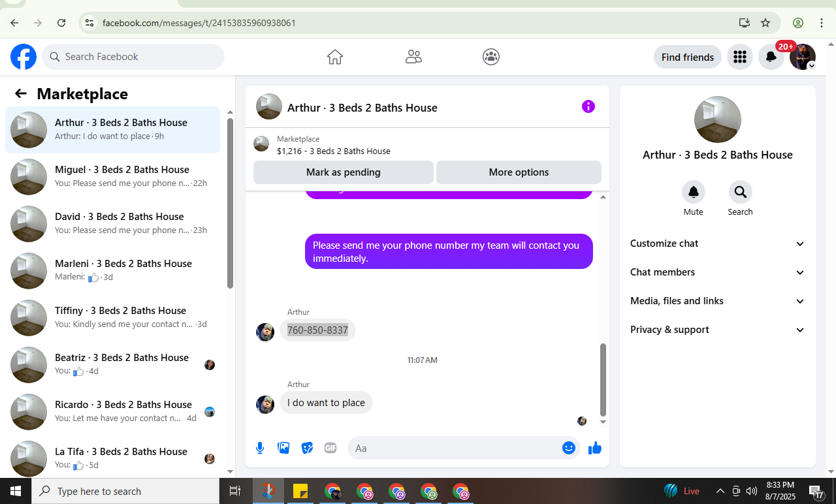Click the 'I do want to place' message
836x504 pixels.
[x=326, y=402]
